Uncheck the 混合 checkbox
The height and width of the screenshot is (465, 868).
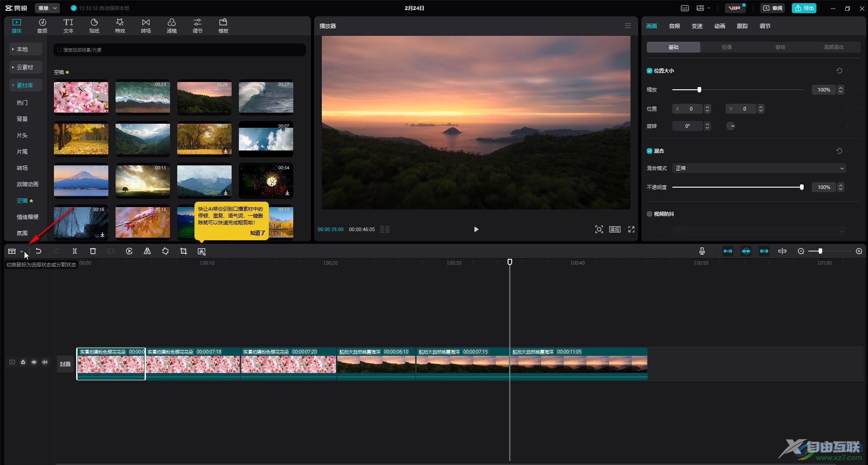(x=650, y=151)
